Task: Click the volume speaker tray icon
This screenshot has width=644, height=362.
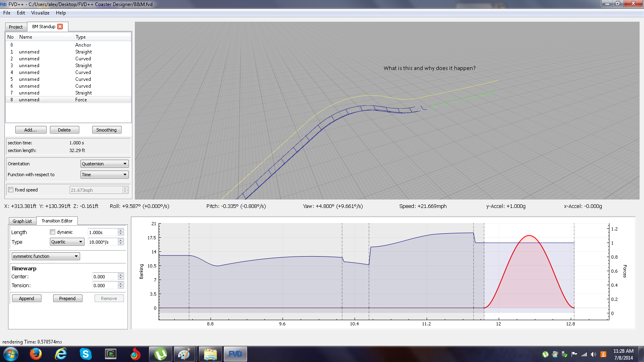Action: tap(593, 354)
